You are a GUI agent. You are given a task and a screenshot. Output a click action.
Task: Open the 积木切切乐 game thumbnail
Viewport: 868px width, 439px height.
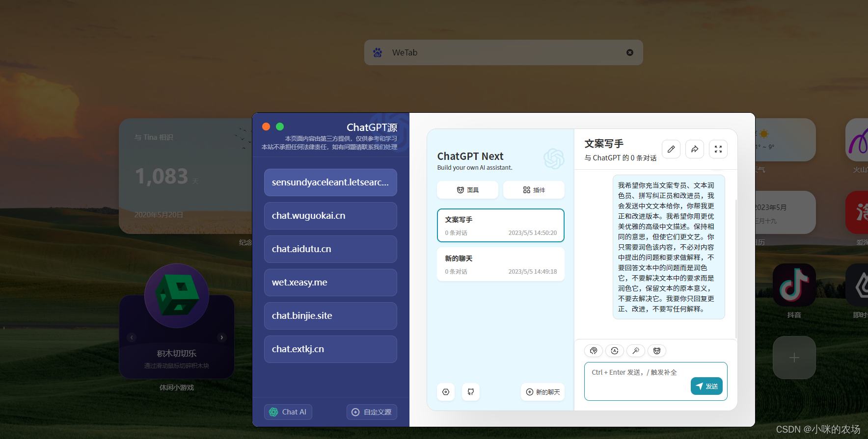coord(177,296)
